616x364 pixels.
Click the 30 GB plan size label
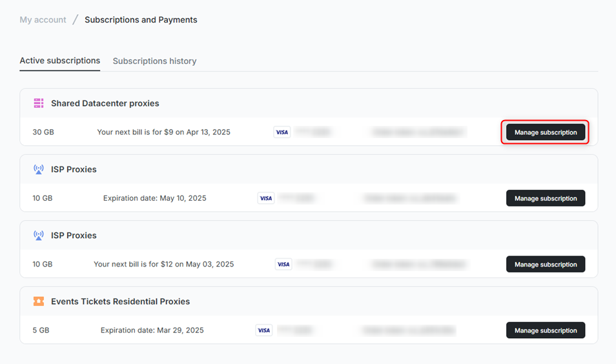point(43,132)
